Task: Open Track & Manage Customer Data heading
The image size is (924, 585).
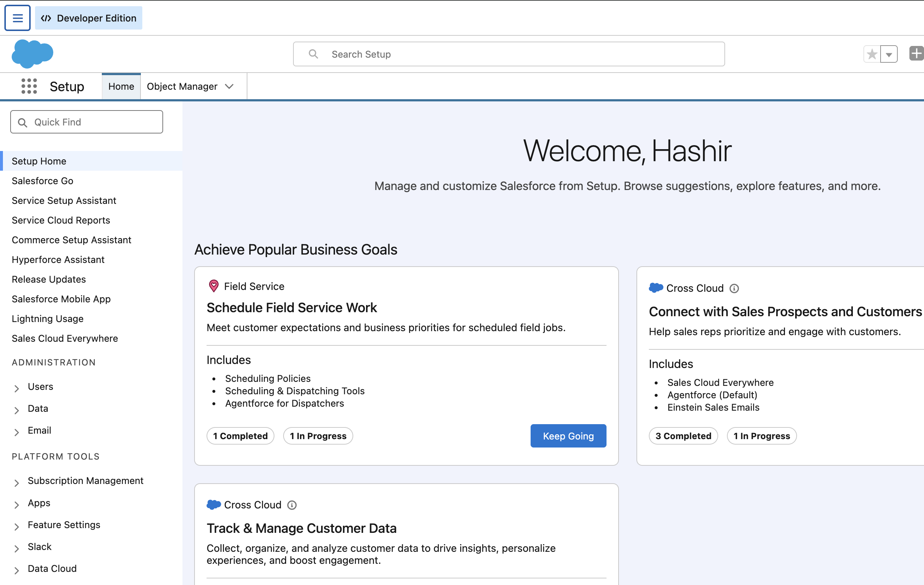Action: (x=301, y=528)
